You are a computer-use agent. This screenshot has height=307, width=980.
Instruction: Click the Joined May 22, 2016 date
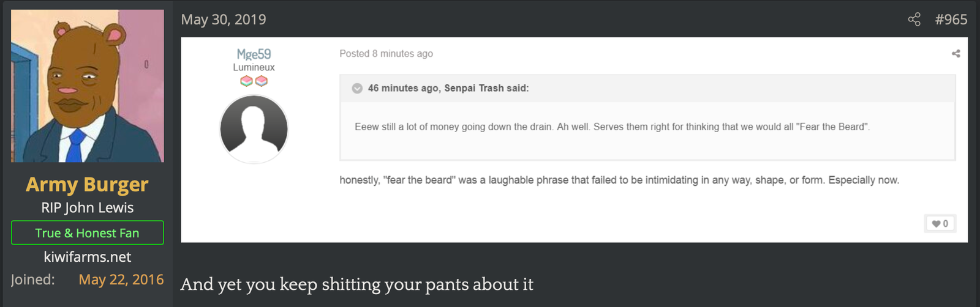pos(121,279)
